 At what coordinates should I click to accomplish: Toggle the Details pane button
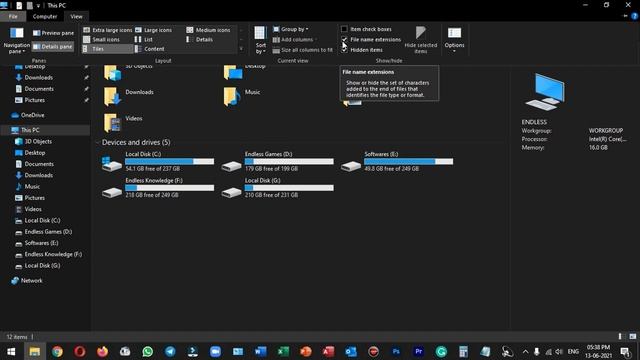tap(53, 47)
